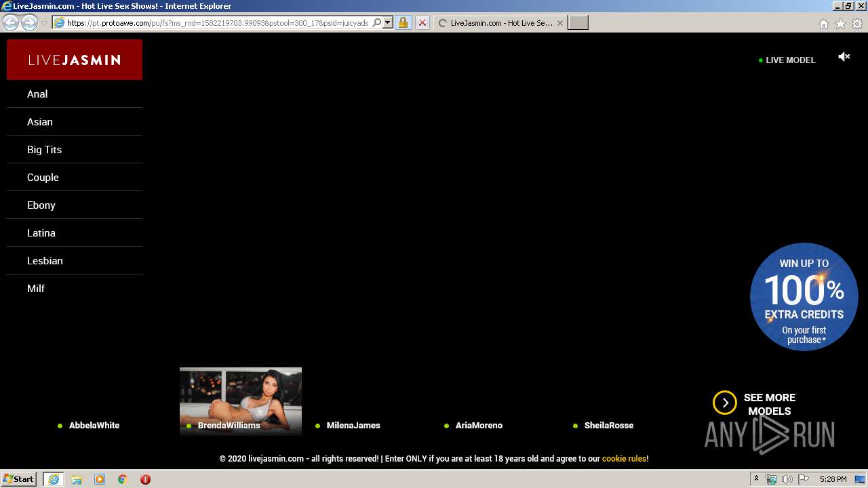Select the Asian category
Viewport: 868px width, 488px height.
coord(75,122)
